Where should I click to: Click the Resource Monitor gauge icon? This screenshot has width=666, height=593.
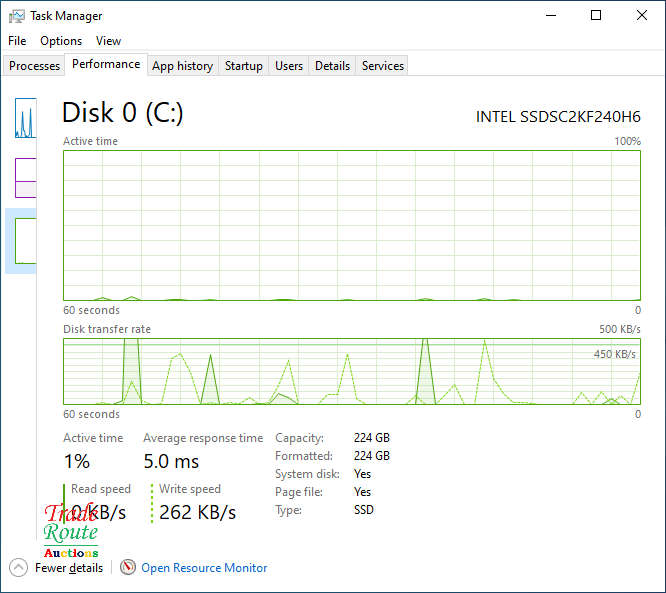coord(128,567)
